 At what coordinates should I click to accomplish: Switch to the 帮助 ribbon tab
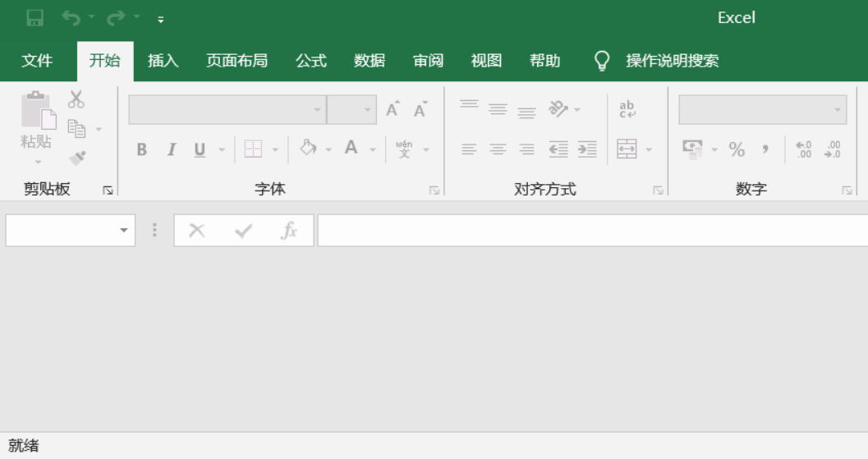pyautogui.click(x=545, y=60)
